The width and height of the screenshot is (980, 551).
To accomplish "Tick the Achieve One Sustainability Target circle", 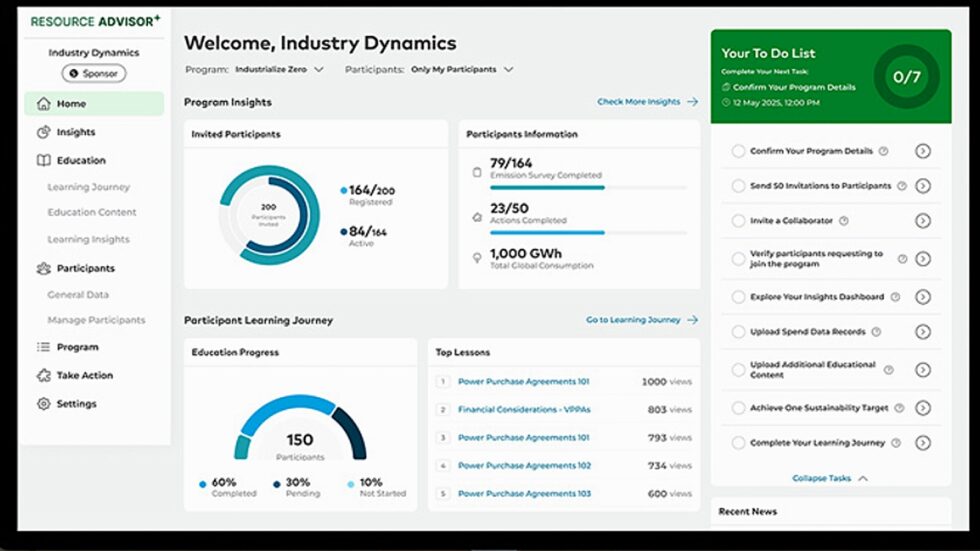I will point(738,408).
